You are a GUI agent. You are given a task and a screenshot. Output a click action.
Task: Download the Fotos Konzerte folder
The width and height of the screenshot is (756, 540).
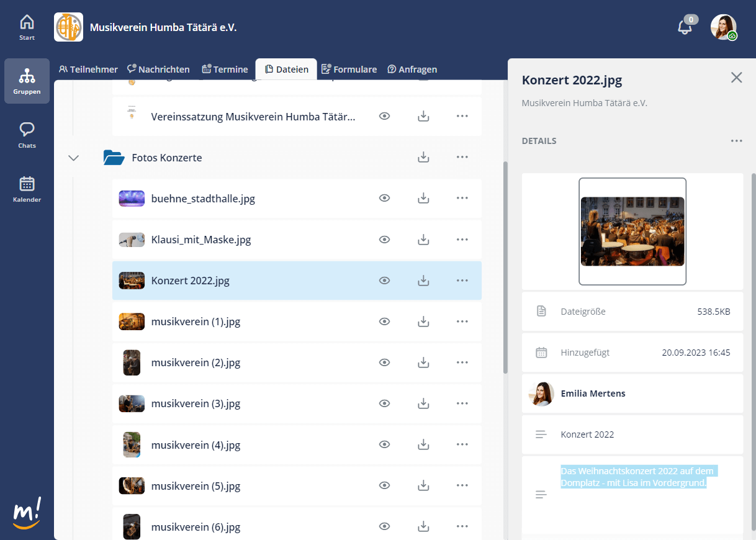point(423,158)
